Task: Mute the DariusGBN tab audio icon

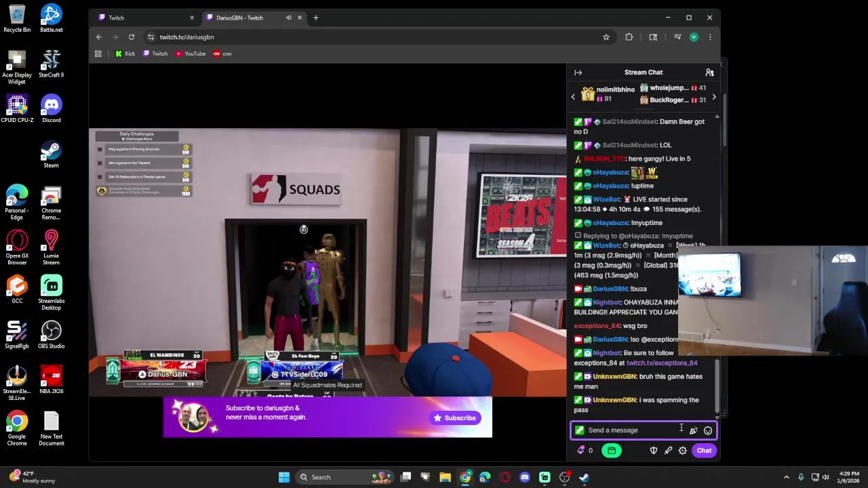Action: point(289,18)
